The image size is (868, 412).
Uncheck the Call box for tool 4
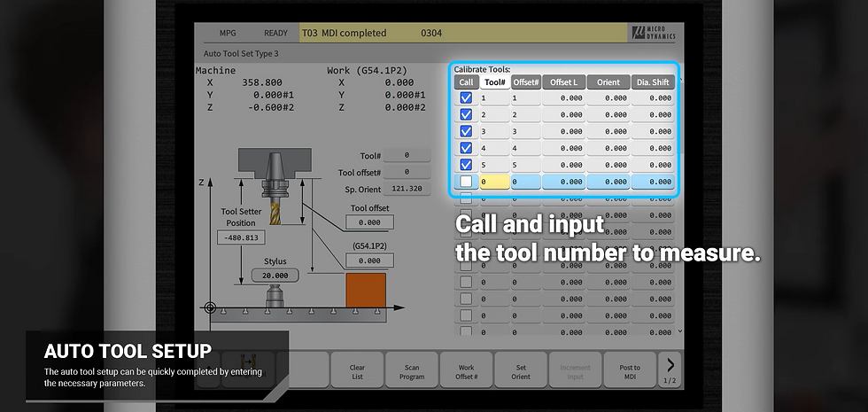coord(466,148)
